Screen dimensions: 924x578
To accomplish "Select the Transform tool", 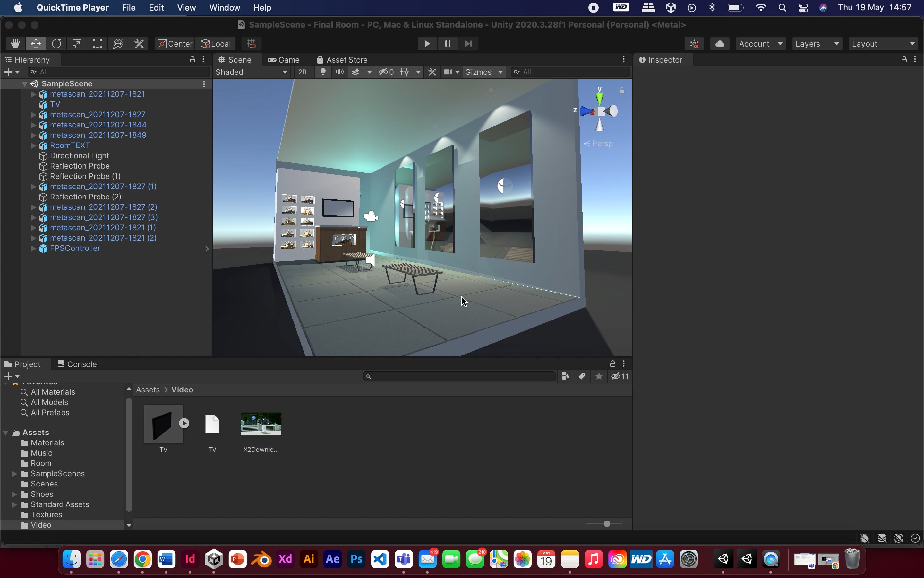I will click(118, 44).
